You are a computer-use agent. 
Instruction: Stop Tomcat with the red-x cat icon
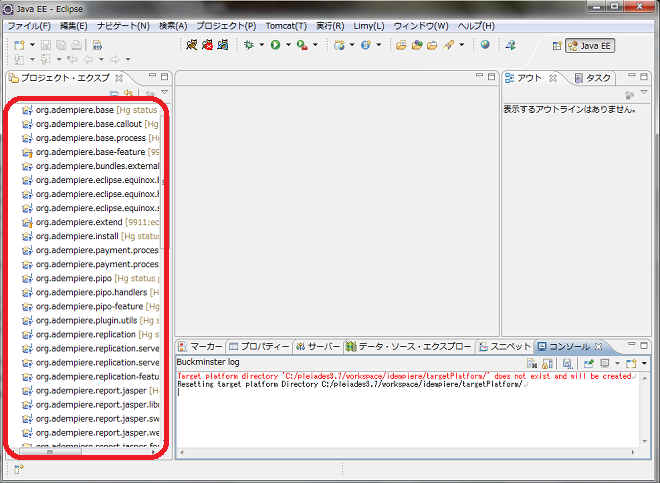tap(208, 45)
